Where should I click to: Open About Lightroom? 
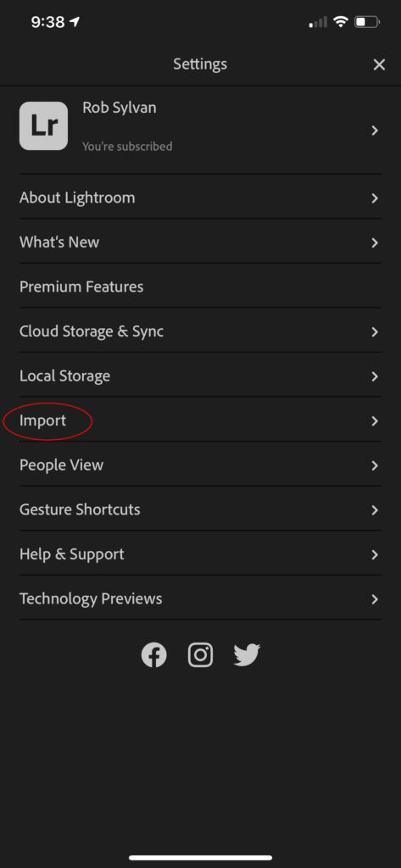200,198
